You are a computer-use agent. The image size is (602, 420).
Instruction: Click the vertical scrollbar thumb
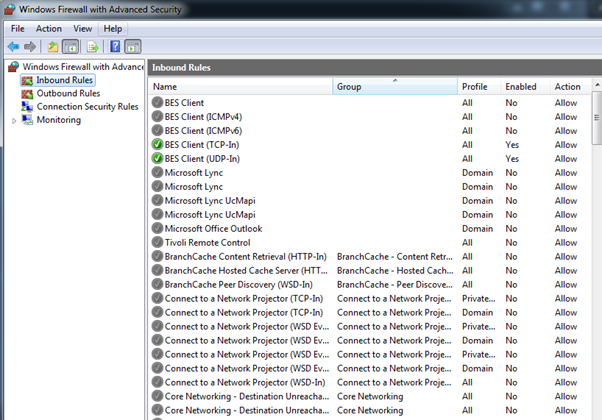coord(597,118)
